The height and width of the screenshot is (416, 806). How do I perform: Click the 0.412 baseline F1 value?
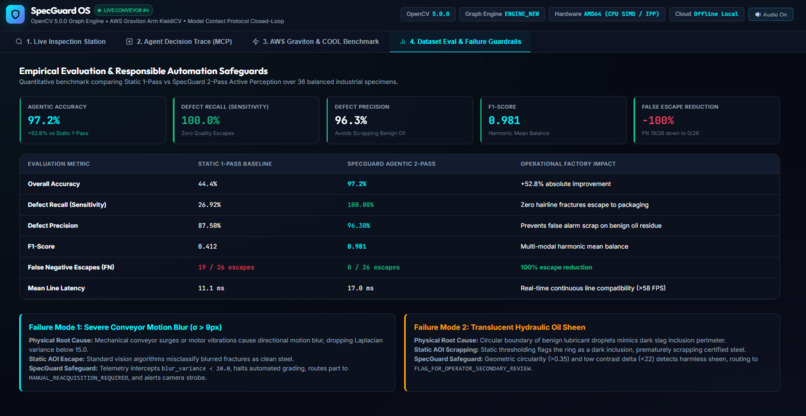(207, 247)
